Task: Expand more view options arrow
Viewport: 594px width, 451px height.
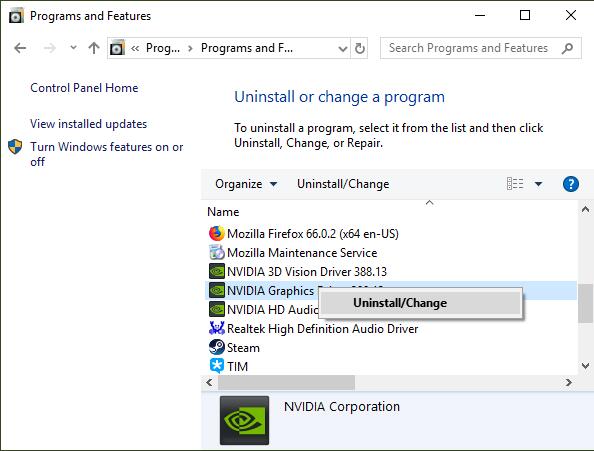Action: [538, 184]
